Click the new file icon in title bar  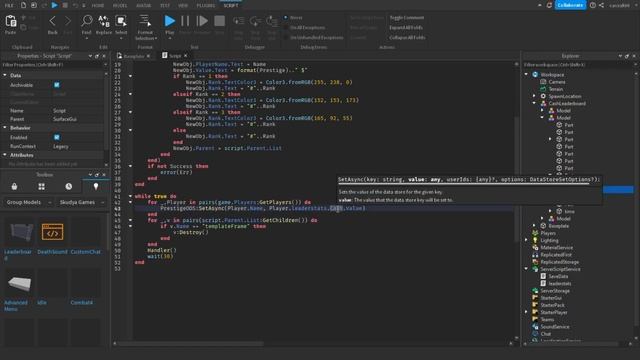pos(23,5)
